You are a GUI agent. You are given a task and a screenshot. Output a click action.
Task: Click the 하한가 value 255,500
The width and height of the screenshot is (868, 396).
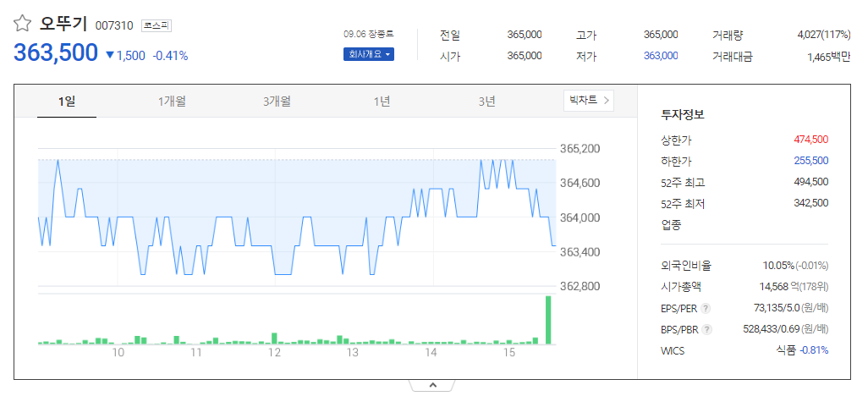[811, 161]
